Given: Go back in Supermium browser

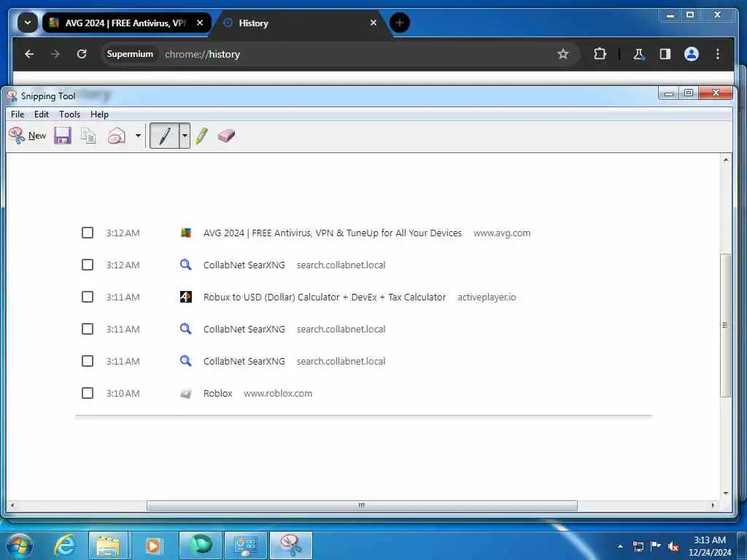Looking at the screenshot, I should (x=29, y=54).
